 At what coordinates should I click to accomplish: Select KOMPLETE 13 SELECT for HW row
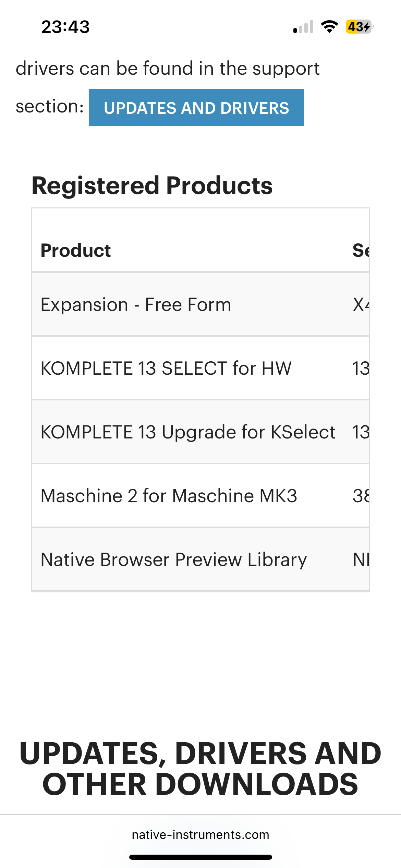[x=200, y=368]
